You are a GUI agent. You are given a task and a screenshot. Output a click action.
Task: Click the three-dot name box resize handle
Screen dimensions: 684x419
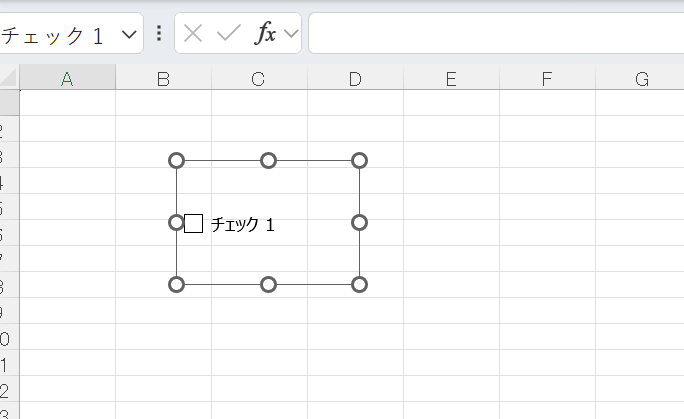click(x=159, y=33)
